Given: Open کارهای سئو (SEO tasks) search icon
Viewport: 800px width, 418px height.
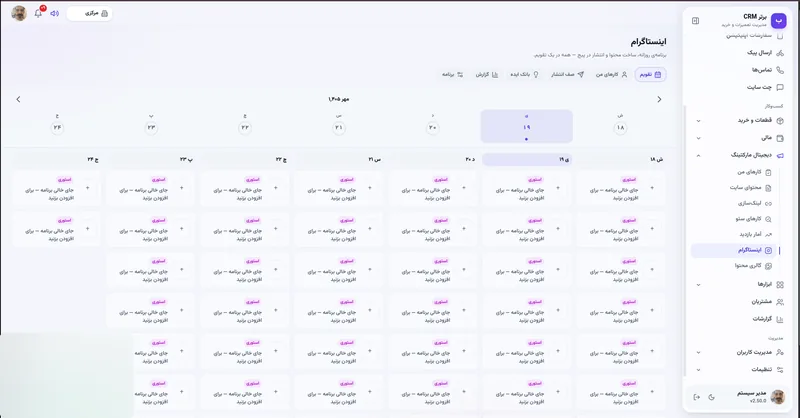Looking at the screenshot, I should point(768,219).
